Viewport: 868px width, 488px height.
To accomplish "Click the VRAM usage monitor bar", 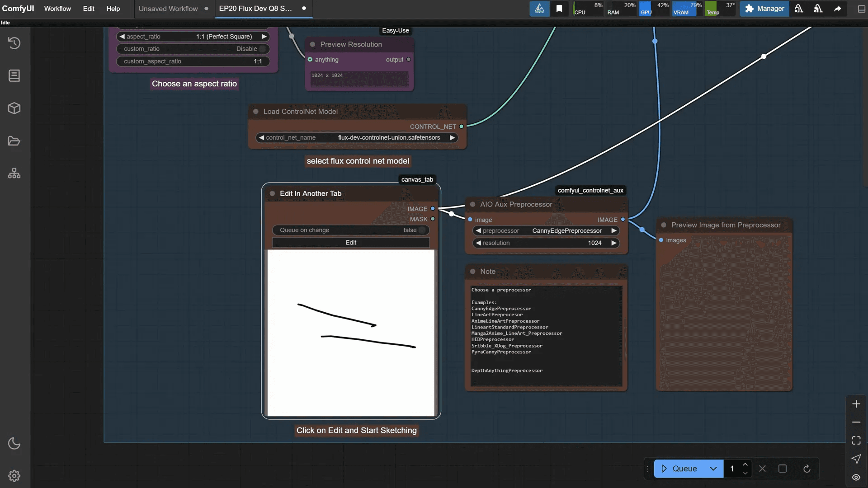I will pyautogui.click(x=687, y=9).
